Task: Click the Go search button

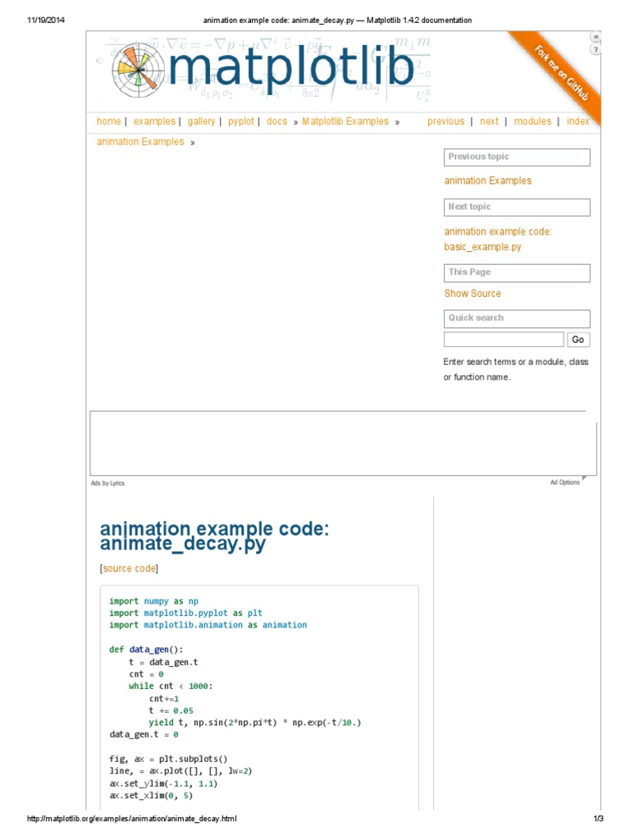Action: pos(578,340)
